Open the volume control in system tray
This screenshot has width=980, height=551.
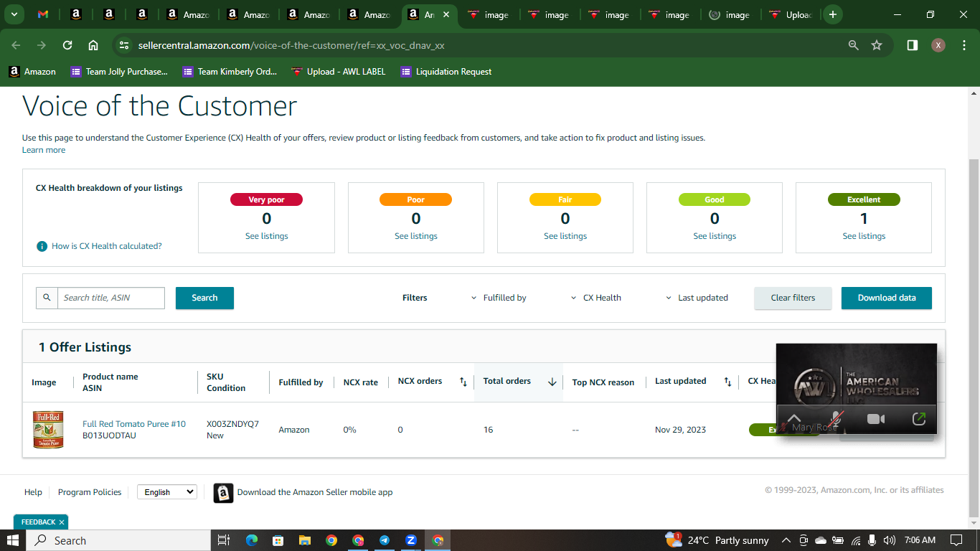[x=890, y=540]
